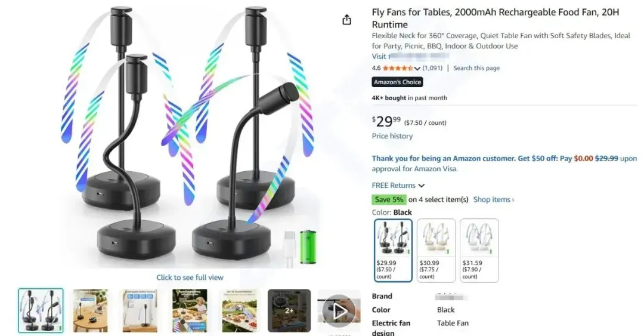Open the 1,091 ratings link

point(432,68)
